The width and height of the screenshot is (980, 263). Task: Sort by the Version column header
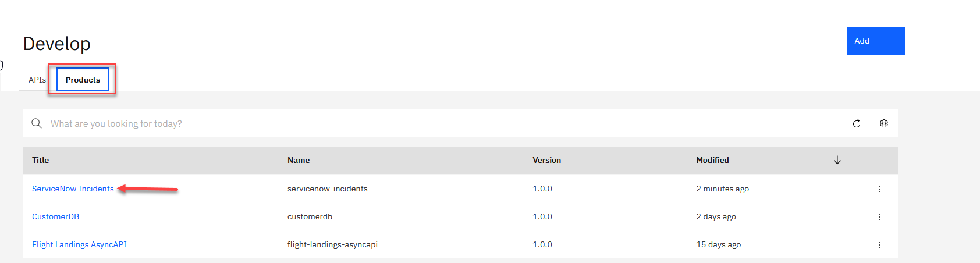pyautogui.click(x=546, y=160)
